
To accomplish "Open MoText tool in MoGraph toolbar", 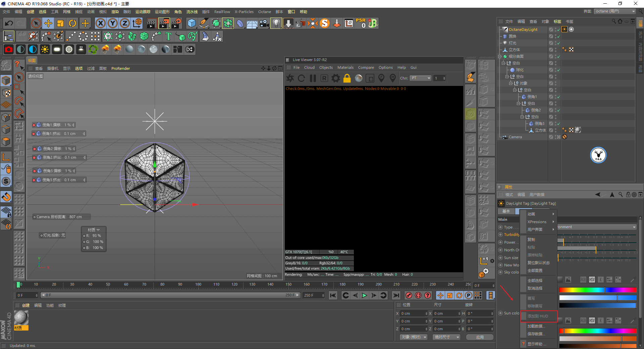I will (168, 36).
